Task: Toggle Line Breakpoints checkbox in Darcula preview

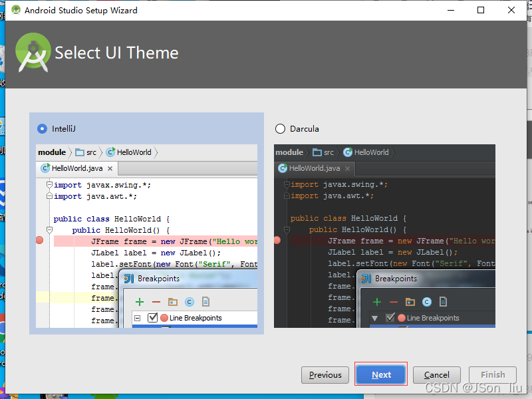Action: tap(390, 318)
